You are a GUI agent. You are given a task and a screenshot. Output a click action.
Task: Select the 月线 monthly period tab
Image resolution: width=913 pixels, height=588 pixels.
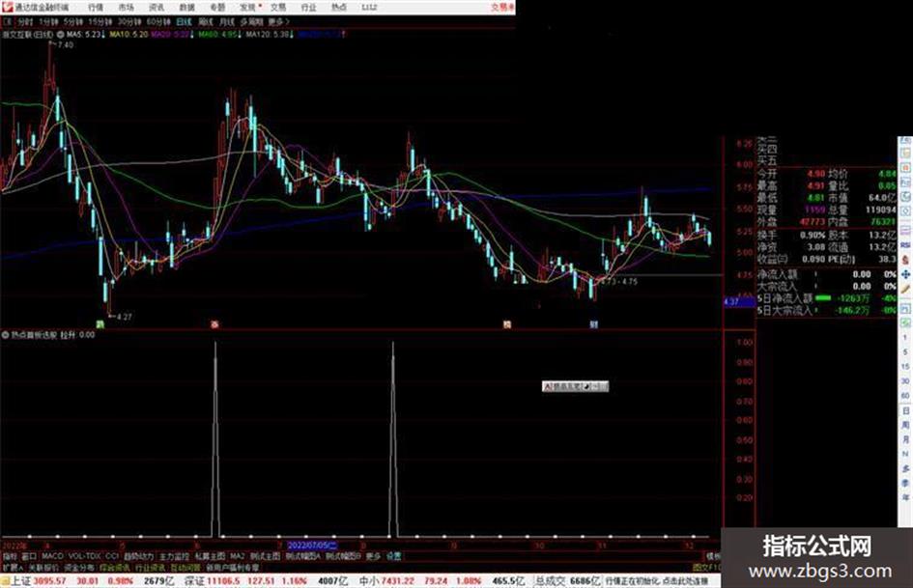pos(226,21)
